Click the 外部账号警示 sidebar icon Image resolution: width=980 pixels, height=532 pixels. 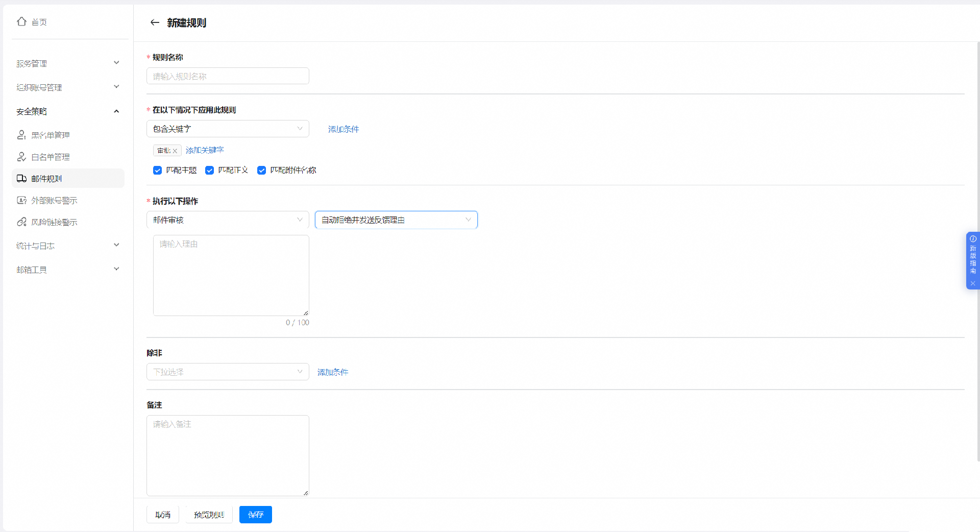click(21, 200)
